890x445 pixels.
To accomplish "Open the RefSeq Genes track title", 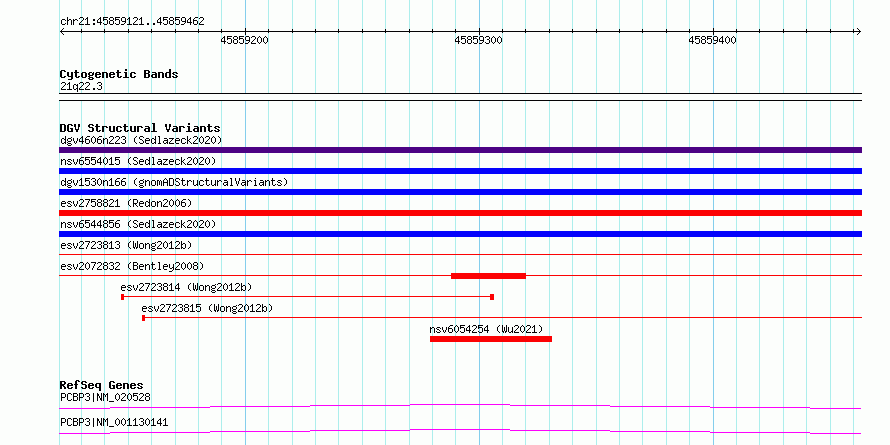I will tap(102, 385).
